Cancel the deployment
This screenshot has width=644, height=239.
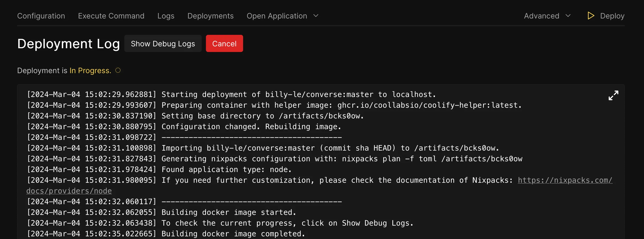pos(224,43)
